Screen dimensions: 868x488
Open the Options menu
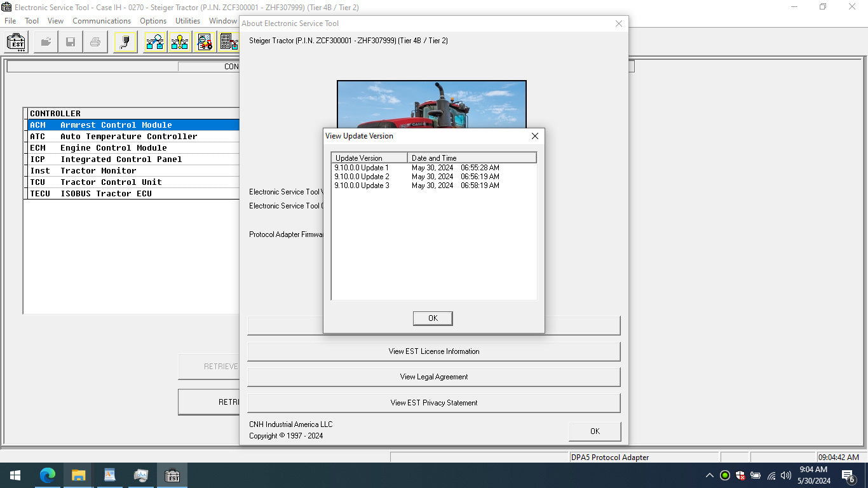pyautogui.click(x=153, y=21)
